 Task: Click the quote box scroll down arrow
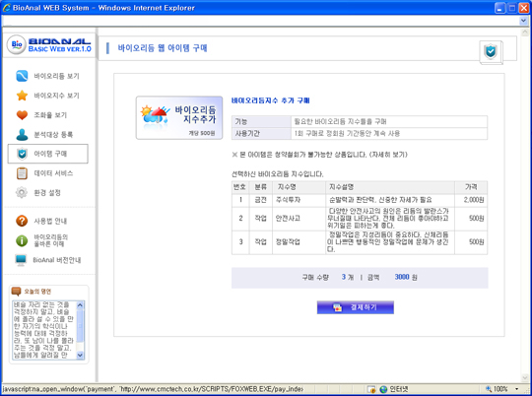click(x=80, y=356)
